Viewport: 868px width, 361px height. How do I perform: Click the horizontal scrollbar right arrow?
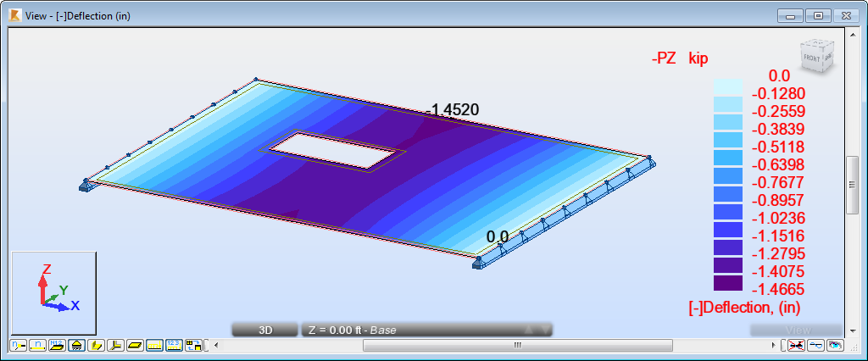click(x=773, y=346)
